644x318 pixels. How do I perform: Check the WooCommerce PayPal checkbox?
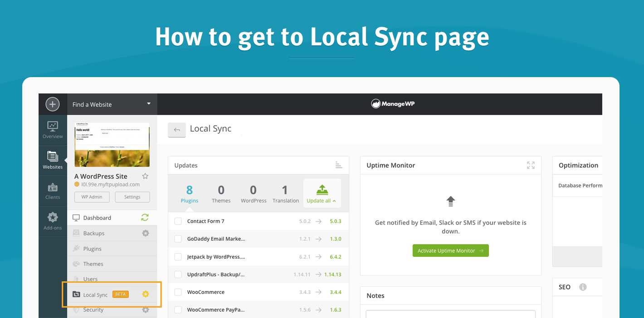click(x=178, y=310)
